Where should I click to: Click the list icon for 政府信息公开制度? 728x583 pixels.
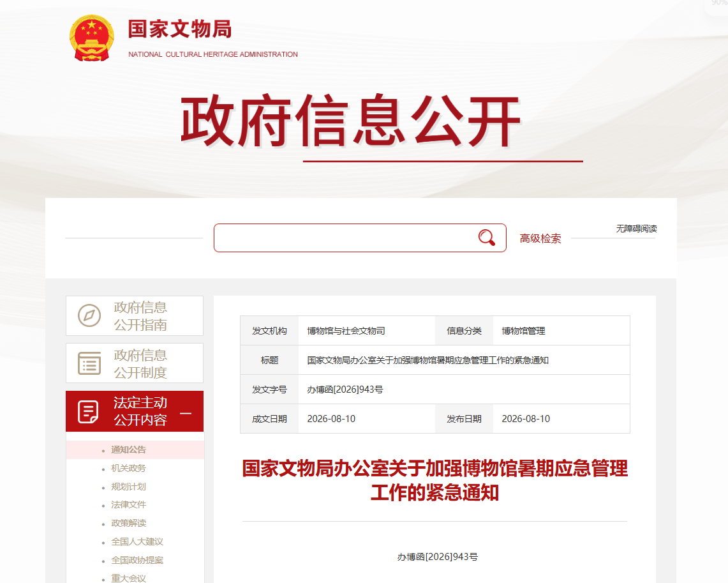coord(89,363)
